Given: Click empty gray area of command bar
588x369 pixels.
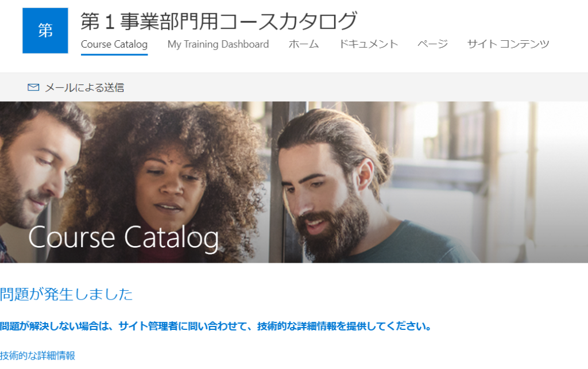Looking at the screenshot, I should (x=356, y=87).
